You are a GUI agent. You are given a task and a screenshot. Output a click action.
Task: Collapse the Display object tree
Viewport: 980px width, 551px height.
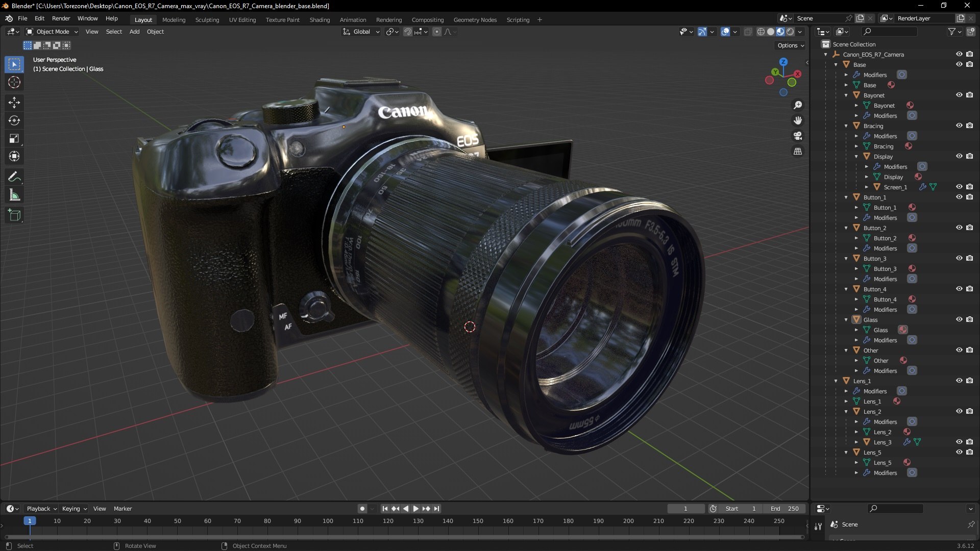(x=856, y=157)
